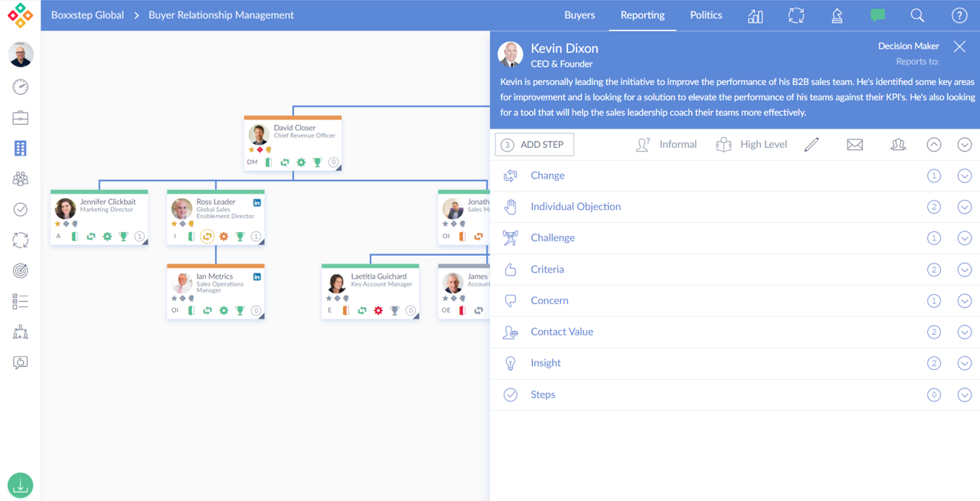980x501 pixels.
Task: Toggle LinkedIn badge on Ross Leader card
Action: pos(257,202)
